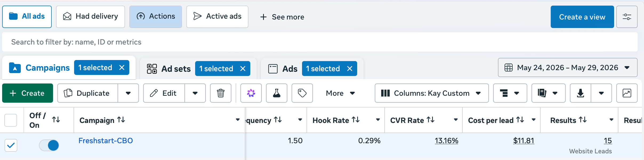Click the A/B test flask icon
Screen dimensions: 644x160
(276, 93)
